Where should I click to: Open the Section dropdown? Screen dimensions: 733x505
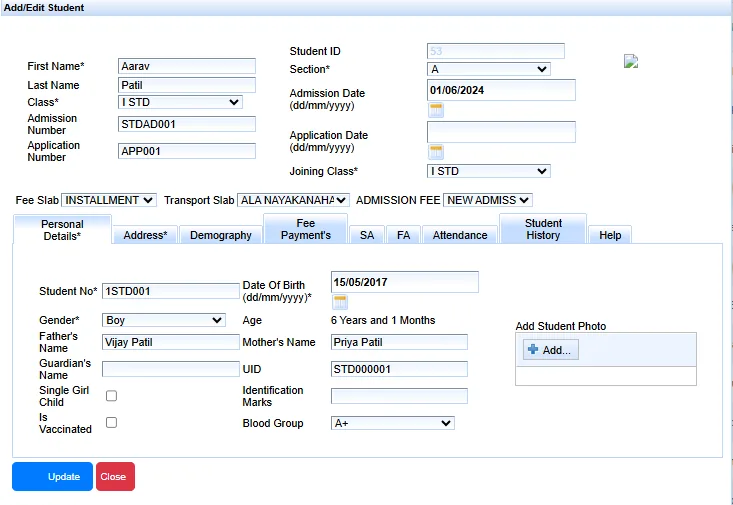489,69
